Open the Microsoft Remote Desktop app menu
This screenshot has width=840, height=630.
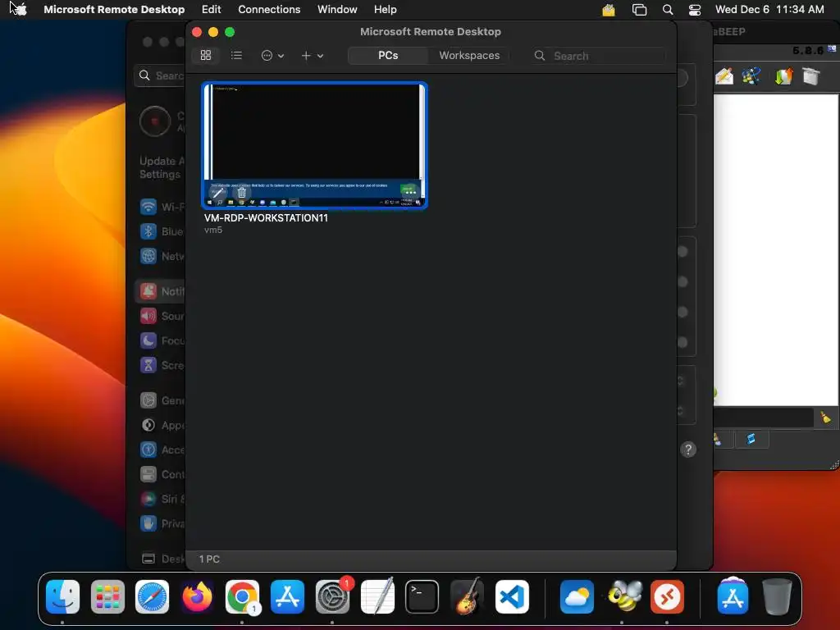[x=114, y=9]
